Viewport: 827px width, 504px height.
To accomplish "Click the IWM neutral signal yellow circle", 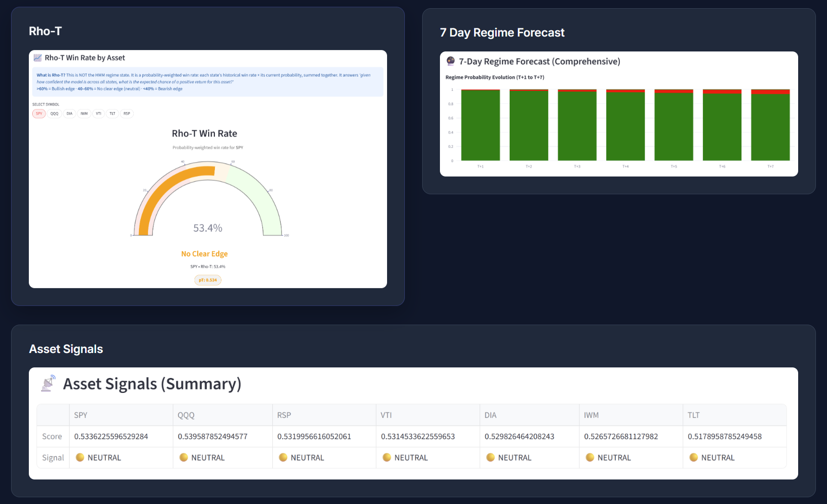I will 590,457.
